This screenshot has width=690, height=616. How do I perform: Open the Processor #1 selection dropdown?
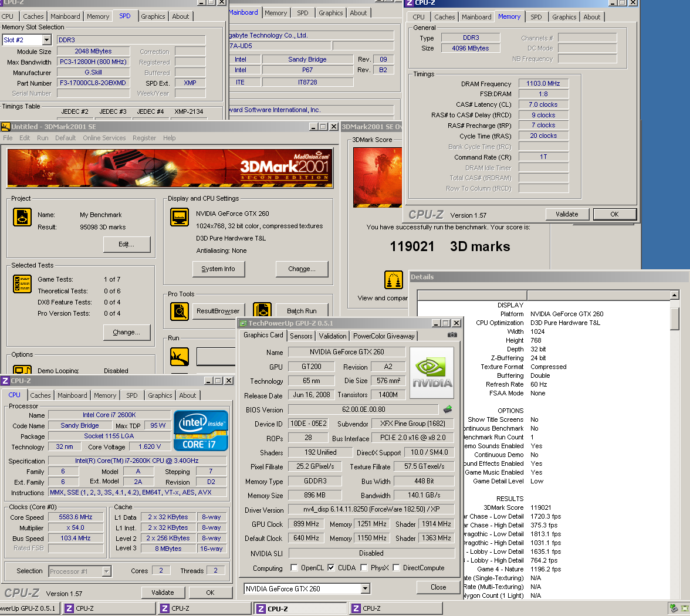(107, 571)
